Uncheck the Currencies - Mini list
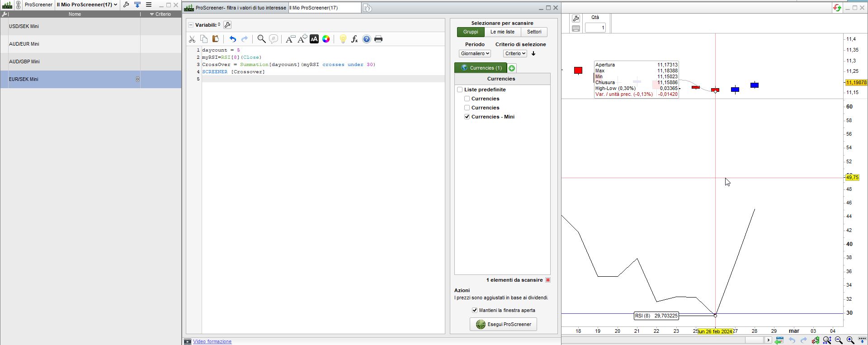Screen dimensions: 868x345 [x=467, y=117]
